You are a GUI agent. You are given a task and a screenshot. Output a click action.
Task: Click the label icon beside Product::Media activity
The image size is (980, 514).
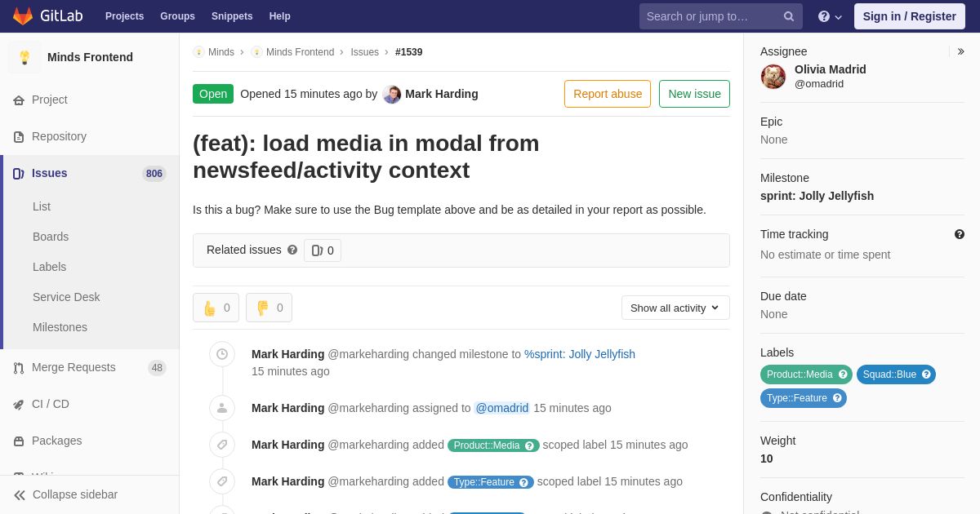click(222, 445)
